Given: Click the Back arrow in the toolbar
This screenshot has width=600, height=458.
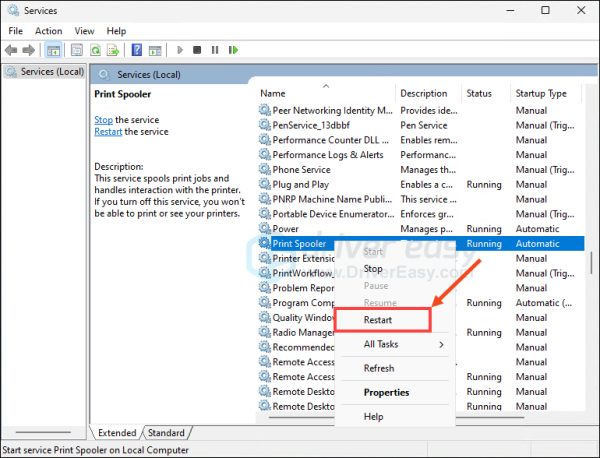Looking at the screenshot, I should coord(12,50).
